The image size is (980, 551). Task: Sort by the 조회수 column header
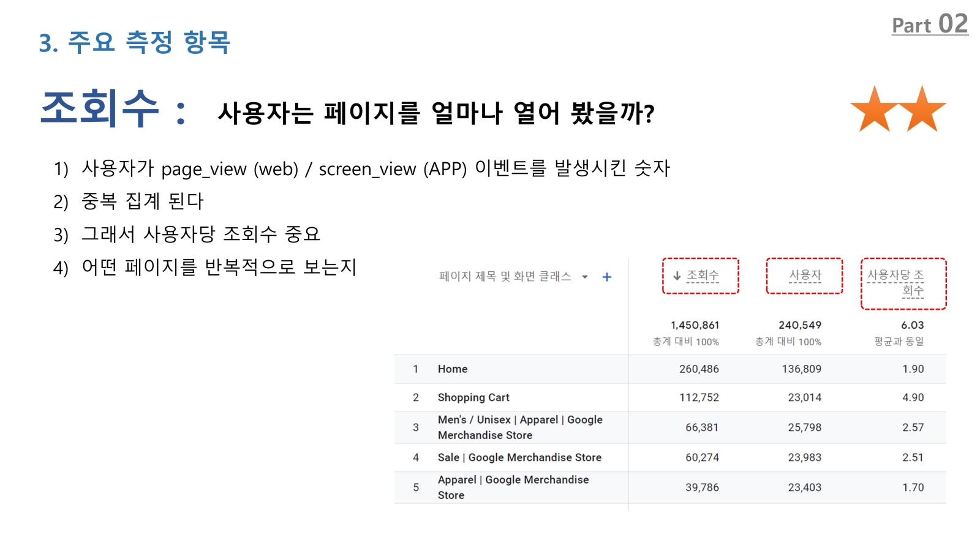tap(703, 275)
